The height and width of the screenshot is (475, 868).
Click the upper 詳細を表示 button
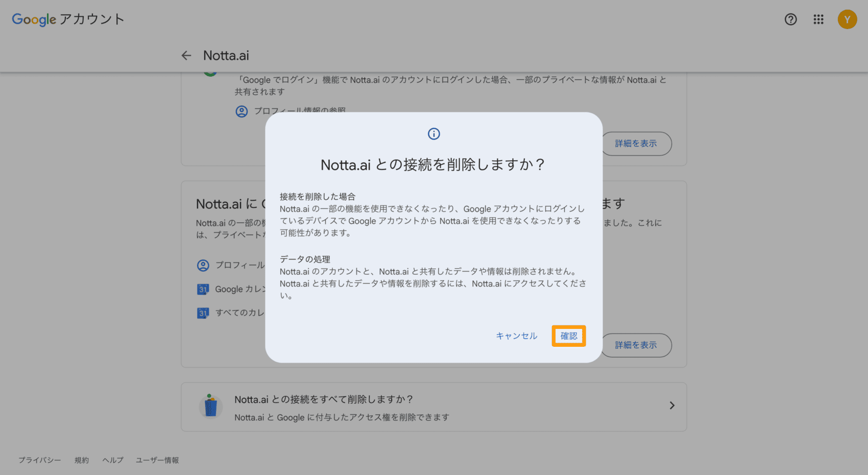tap(636, 144)
